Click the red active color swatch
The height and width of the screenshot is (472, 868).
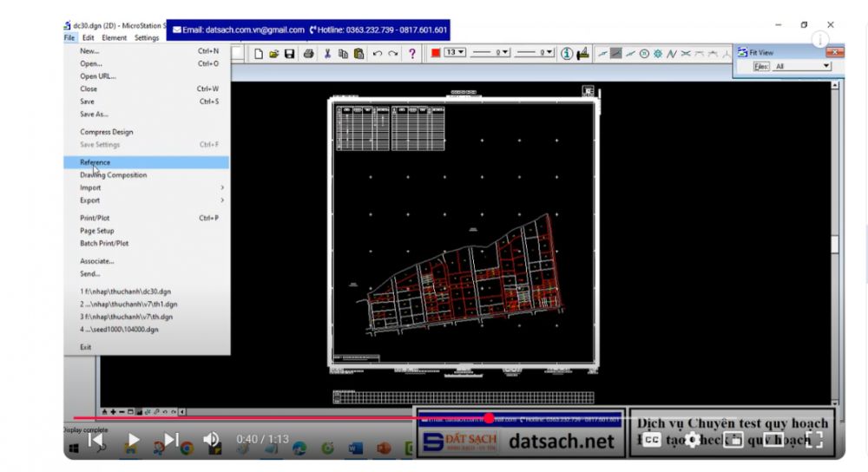[436, 54]
